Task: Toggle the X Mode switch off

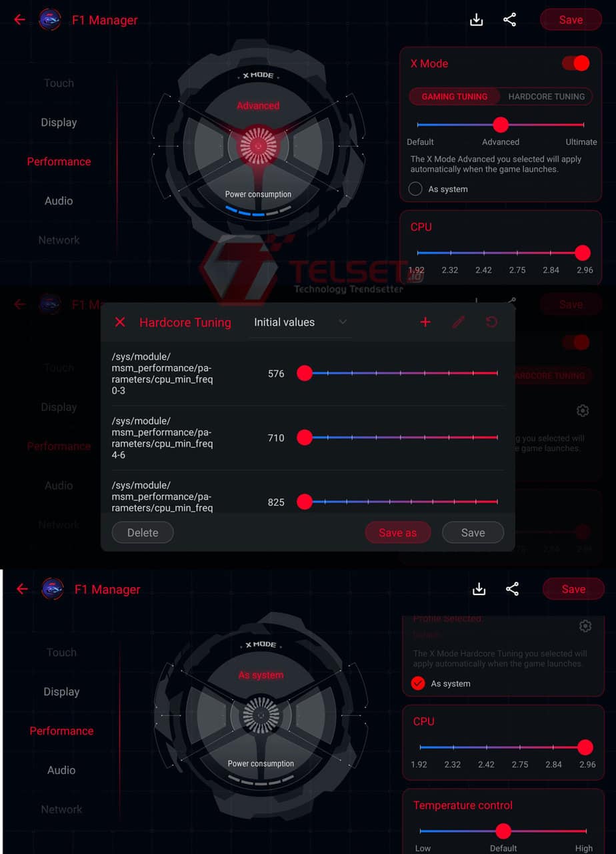Action: pyautogui.click(x=576, y=63)
